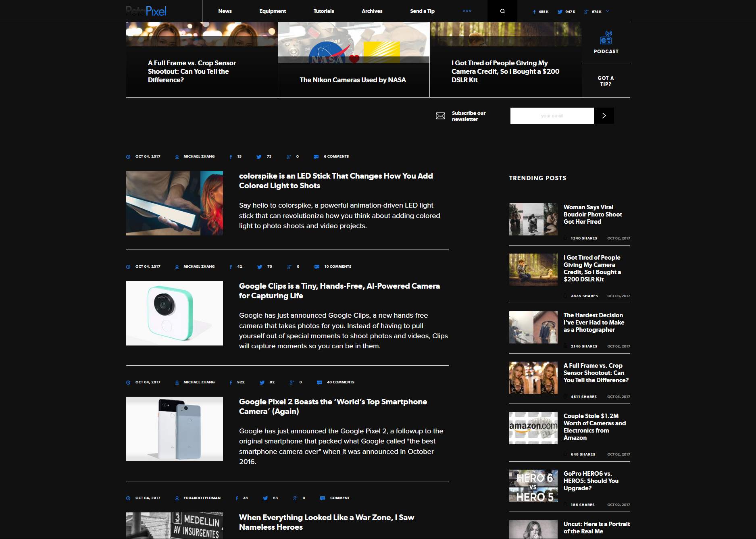Open the Archives menu

(x=372, y=11)
